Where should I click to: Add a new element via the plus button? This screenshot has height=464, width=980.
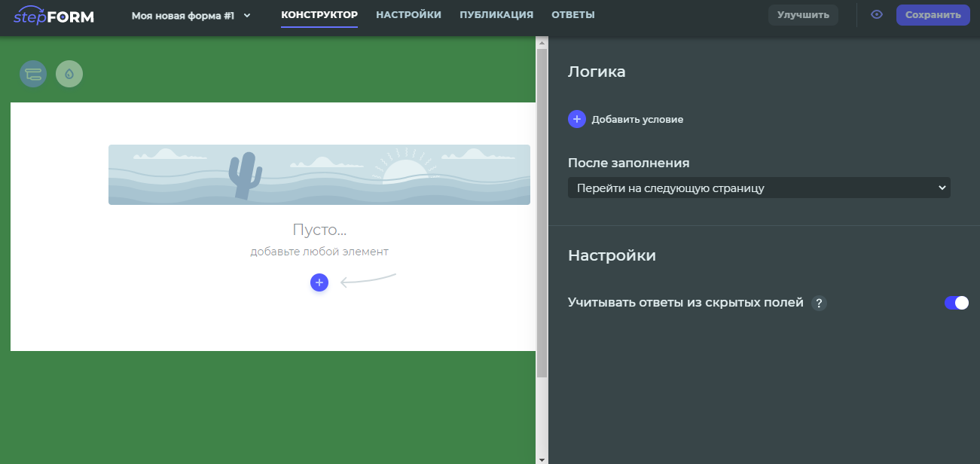click(x=319, y=282)
